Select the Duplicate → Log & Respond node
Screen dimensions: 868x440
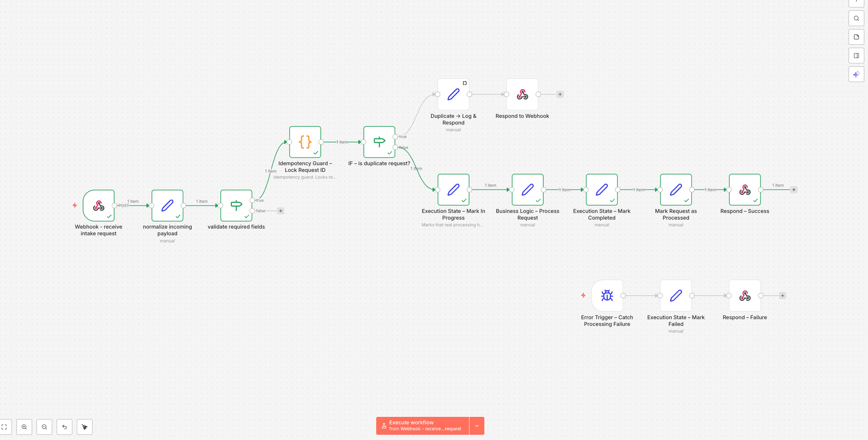(x=453, y=94)
